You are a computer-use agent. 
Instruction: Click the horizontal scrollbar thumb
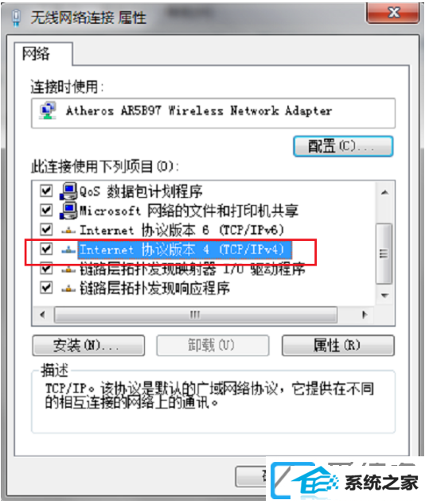[x=196, y=314]
